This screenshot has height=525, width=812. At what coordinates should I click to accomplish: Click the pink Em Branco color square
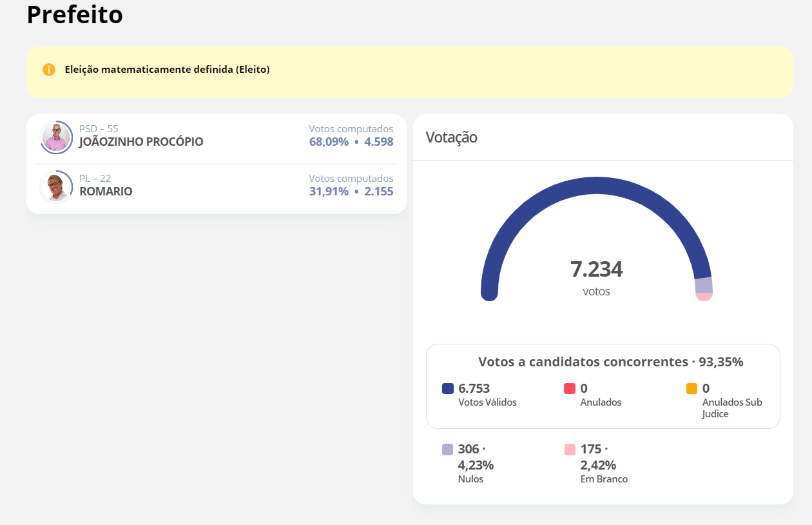pyautogui.click(x=570, y=450)
